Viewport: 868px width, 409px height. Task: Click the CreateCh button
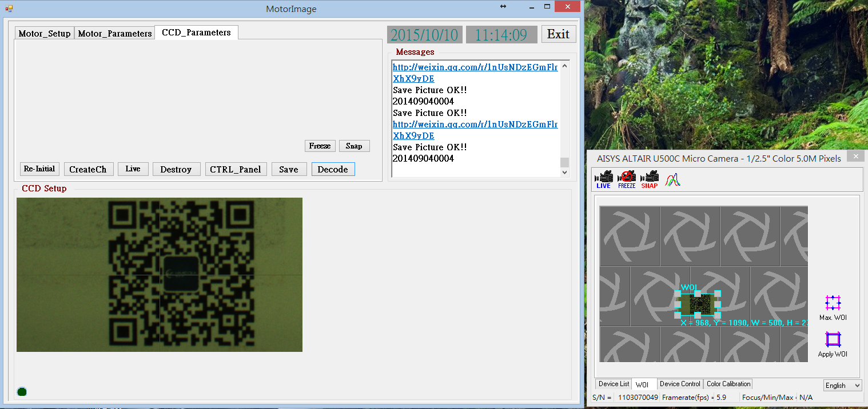point(88,169)
